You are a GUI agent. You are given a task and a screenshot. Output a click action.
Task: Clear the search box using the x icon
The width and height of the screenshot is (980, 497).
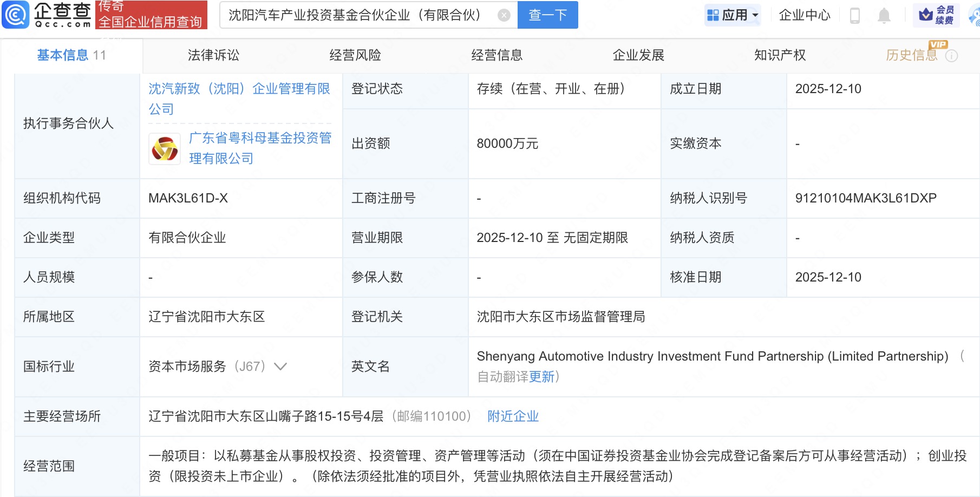click(x=504, y=15)
